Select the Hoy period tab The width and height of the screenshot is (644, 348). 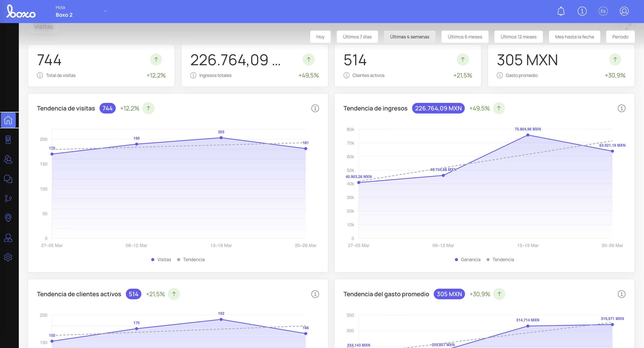(320, 37)
